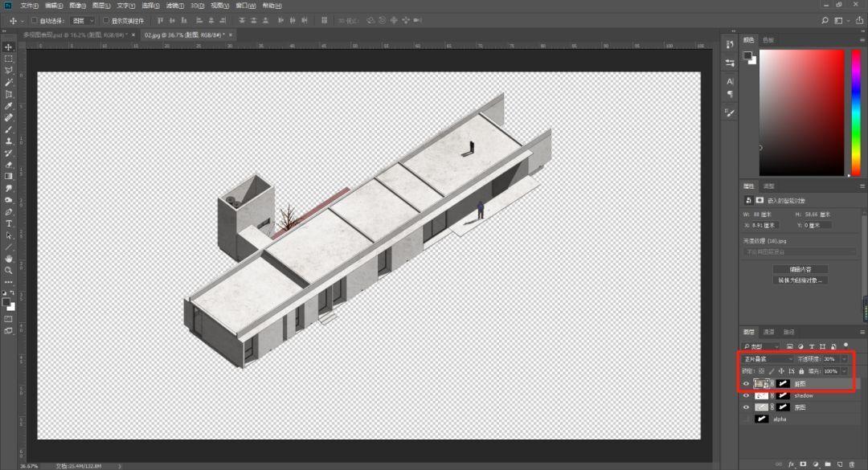Screen dimensions: 868x470
Task: Open auto-select 图层 dropdown in options bar
Action: coord(83,20)
